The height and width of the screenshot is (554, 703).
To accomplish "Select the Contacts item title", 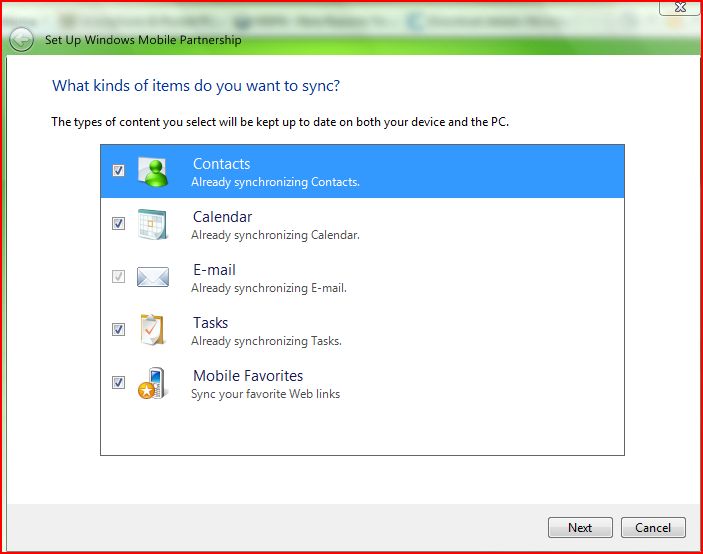I will coord(221,164).
